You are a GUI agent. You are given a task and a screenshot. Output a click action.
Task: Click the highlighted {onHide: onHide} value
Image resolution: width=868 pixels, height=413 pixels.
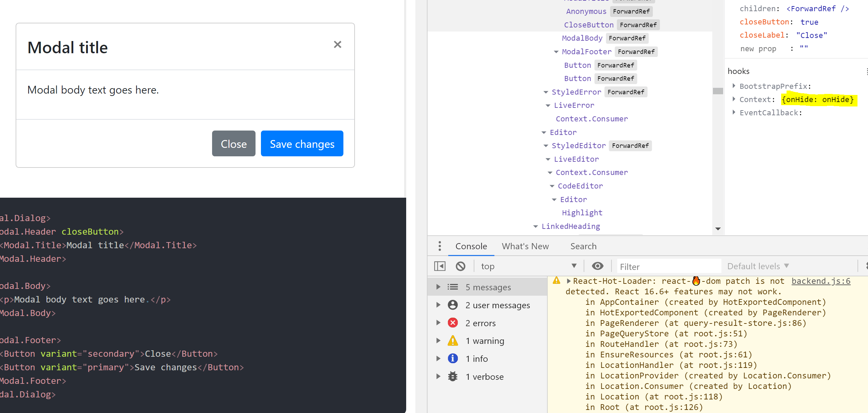pos(817,99)
